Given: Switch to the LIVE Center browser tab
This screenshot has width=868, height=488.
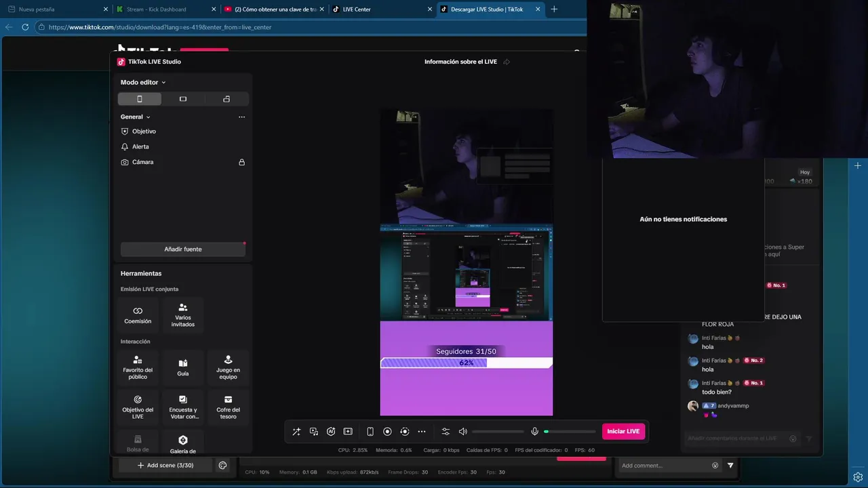Looking at the screenshot, I should coord(382,9).
